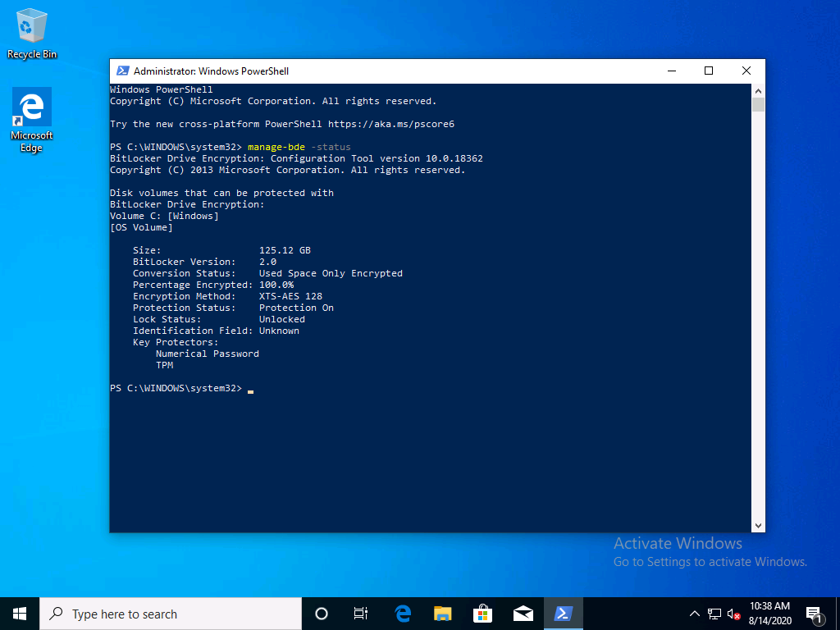Screen dimensions: 840x630
Task: Click the Protection On status value
Action: pos(296,308)
